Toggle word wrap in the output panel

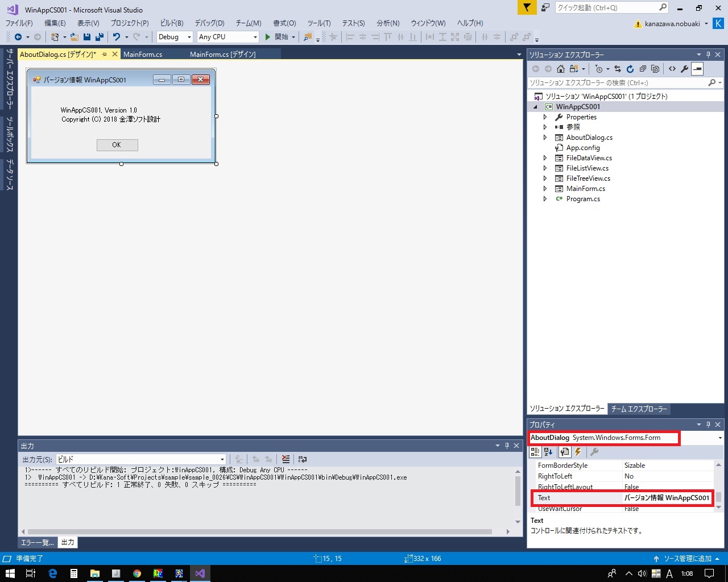coord(303,459)
